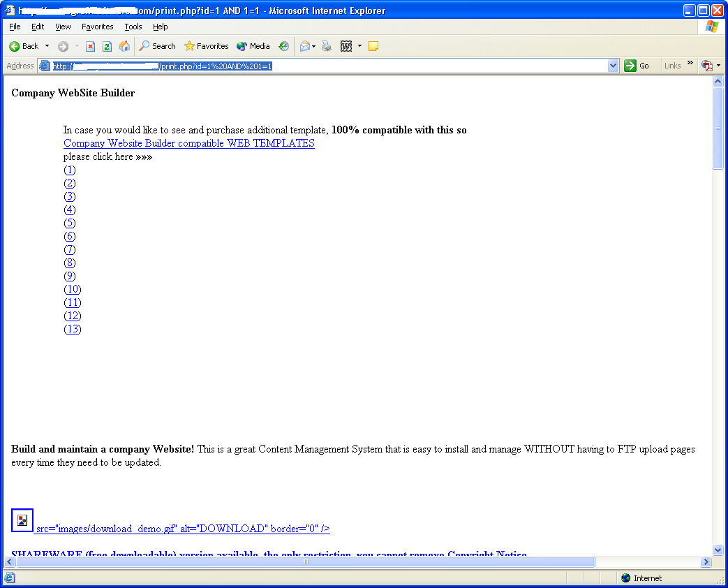Screen dimensions: 728x588
Task: Click the 'Build and maintain a company Website!' text
Action: (x=103, y=449)
